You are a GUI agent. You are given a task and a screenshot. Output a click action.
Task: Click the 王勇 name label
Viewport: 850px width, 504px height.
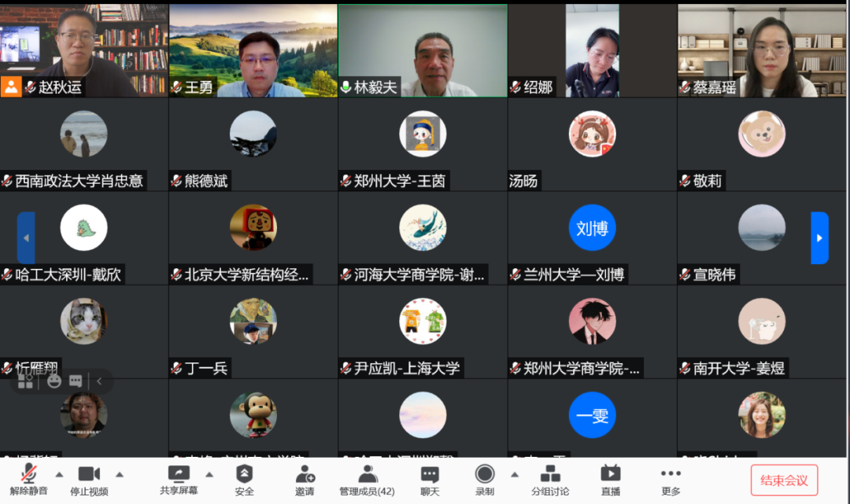tap(198, 87)
